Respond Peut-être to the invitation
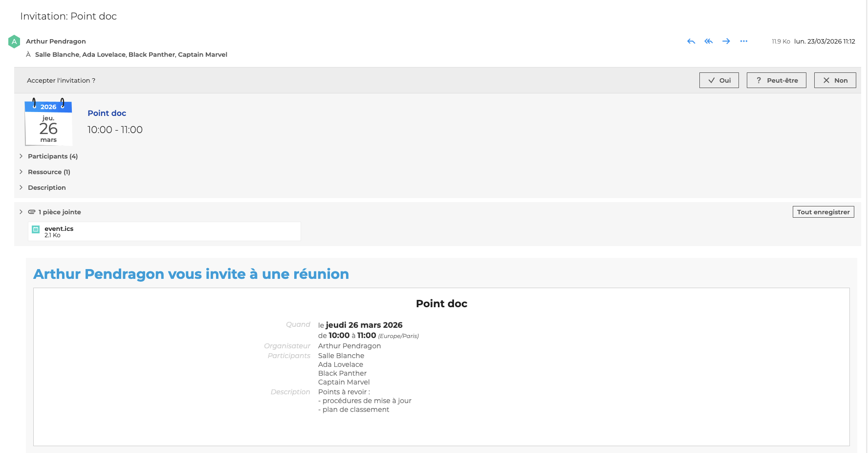 click(x=776, y=80)
